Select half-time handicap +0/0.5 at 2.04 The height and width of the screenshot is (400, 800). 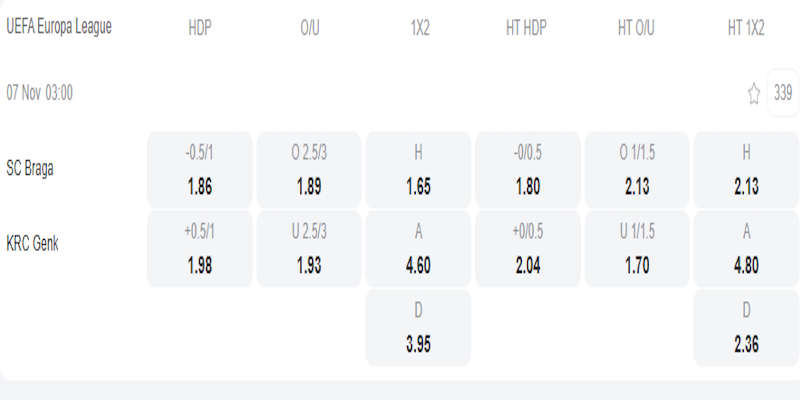pos(529,248)
